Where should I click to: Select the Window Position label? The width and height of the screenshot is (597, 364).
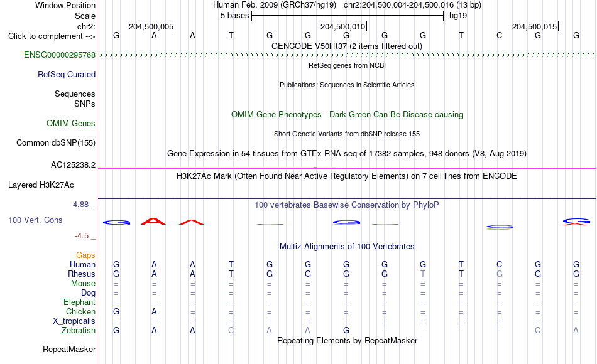65,5
